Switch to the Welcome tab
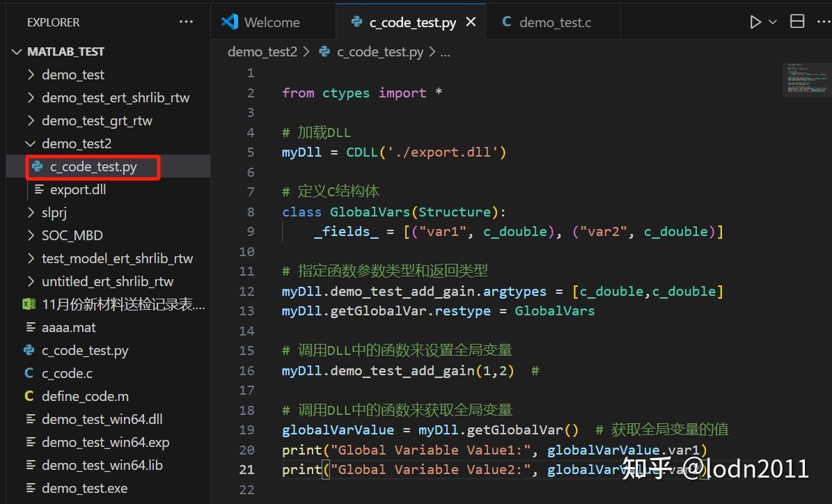 (x=272, y=22)
